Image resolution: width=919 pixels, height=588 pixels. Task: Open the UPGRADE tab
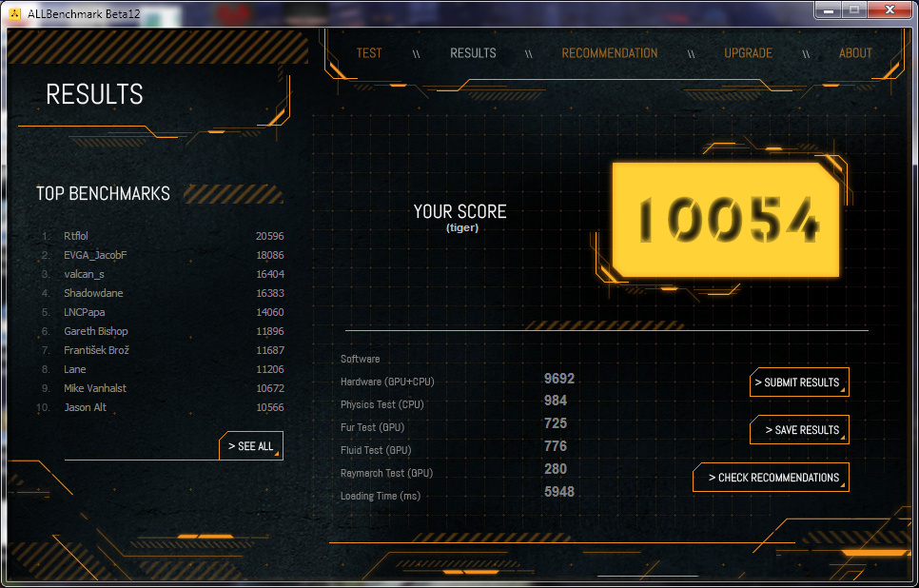pos(748,53)
